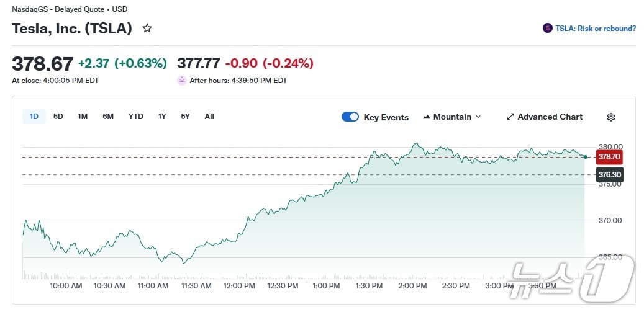644x312 pixels.
Task: Choose the 6M chart range
Action: [108, 117]
